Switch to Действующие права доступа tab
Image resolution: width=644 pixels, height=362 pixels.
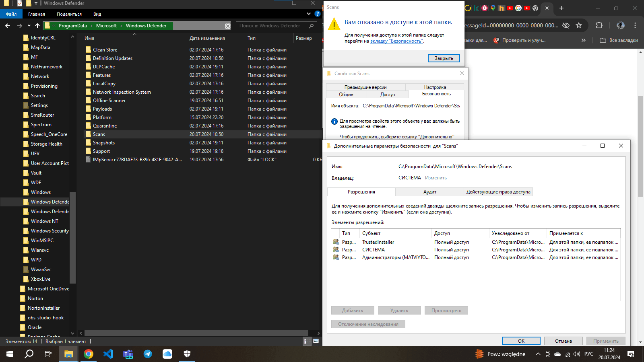498,192
